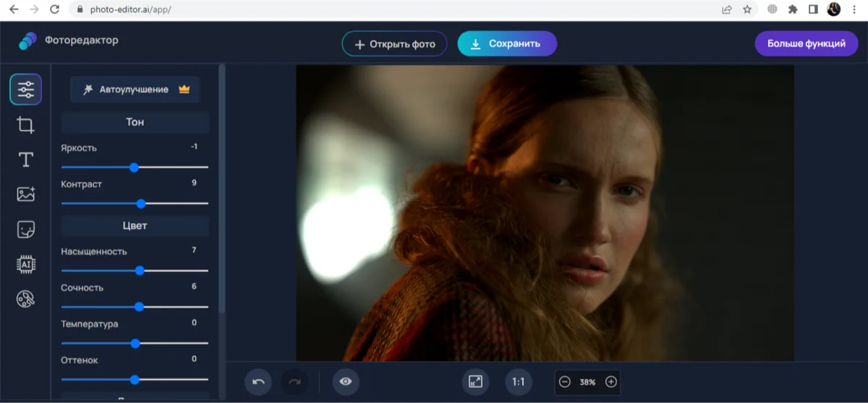Click the Яркость value -1
This screenshot has height=403, width=868.
194,147
